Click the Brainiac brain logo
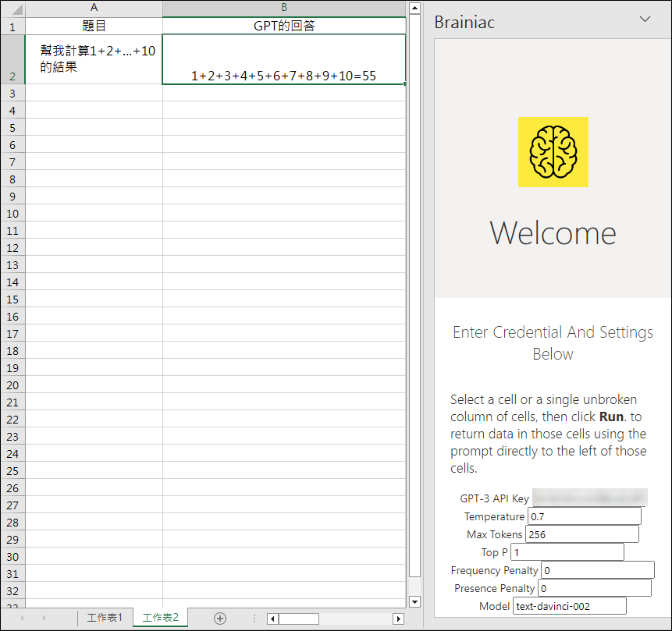 553,152
